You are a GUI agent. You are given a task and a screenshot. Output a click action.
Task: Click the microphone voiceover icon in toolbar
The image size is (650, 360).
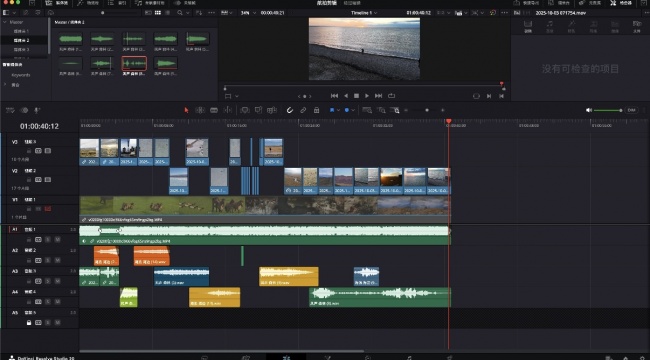(x=37, y=110)
